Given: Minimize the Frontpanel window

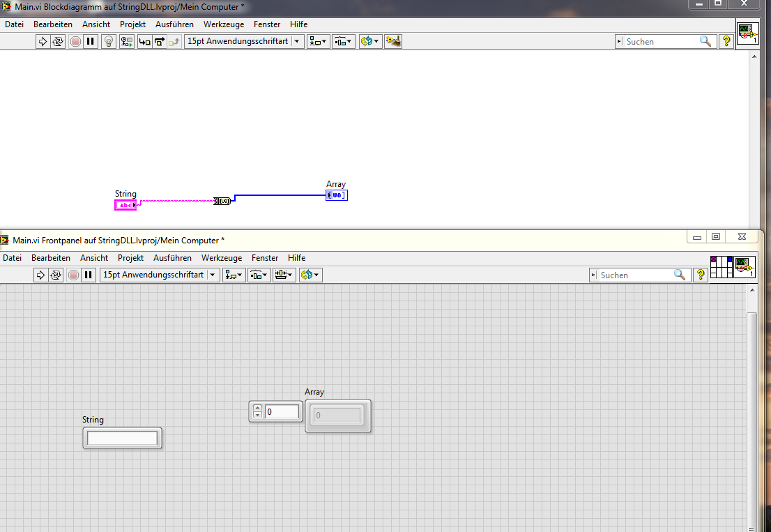Looking at the screenshot, I should (x=696, y=236).
